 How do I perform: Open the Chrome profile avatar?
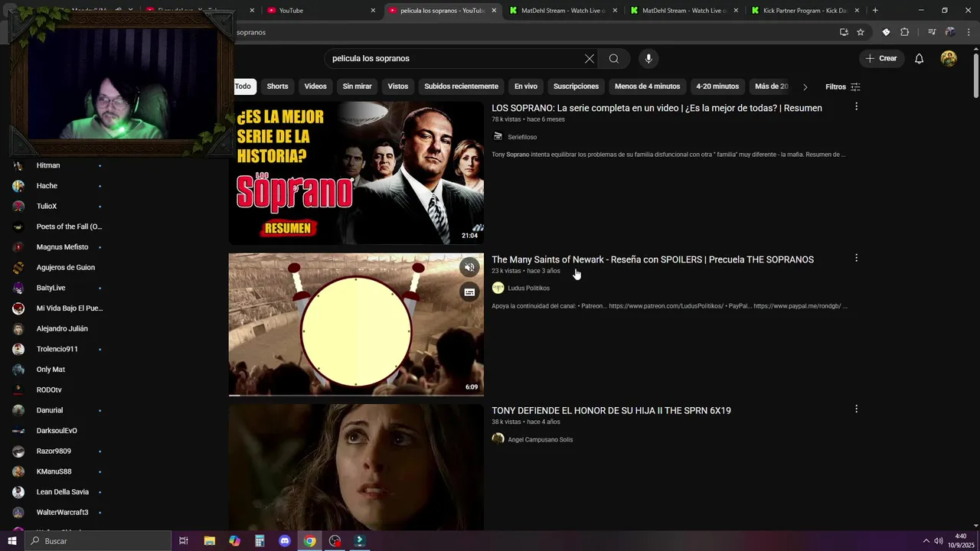click(950, 32)
